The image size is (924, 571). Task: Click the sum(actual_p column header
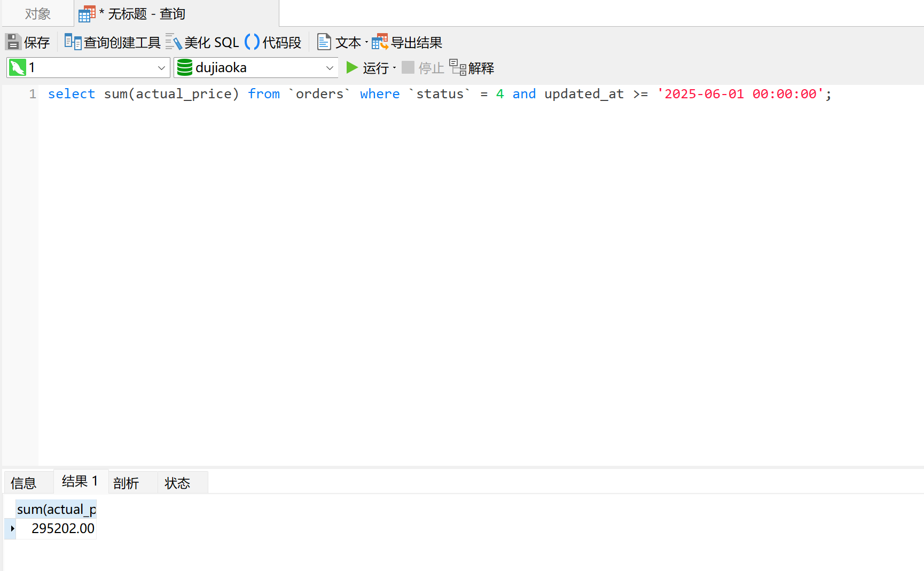point(56,509)
